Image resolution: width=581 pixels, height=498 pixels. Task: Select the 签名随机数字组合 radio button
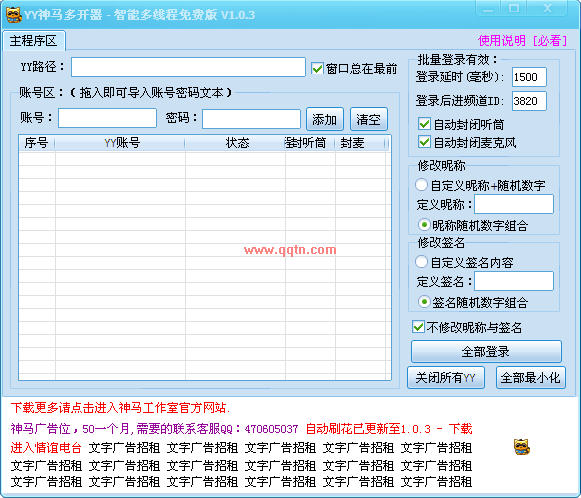(424, 302)
